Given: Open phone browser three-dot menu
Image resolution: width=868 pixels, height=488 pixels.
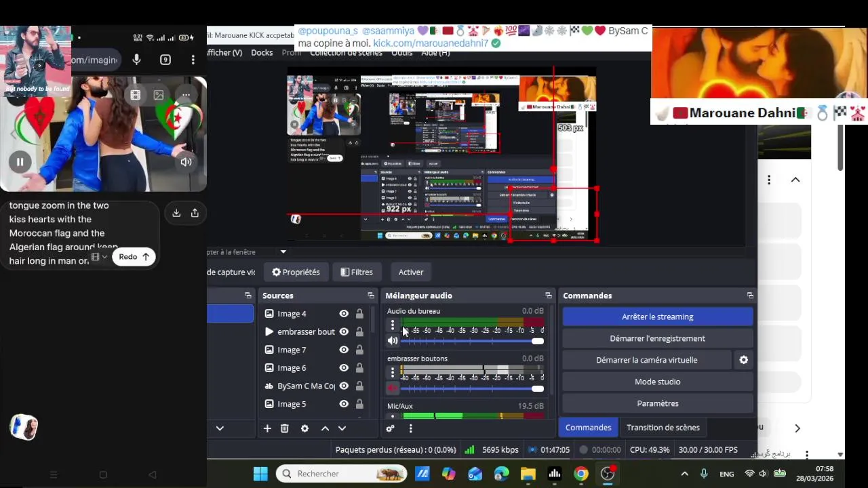Looking at the screenshot, I should click(193, 60).
